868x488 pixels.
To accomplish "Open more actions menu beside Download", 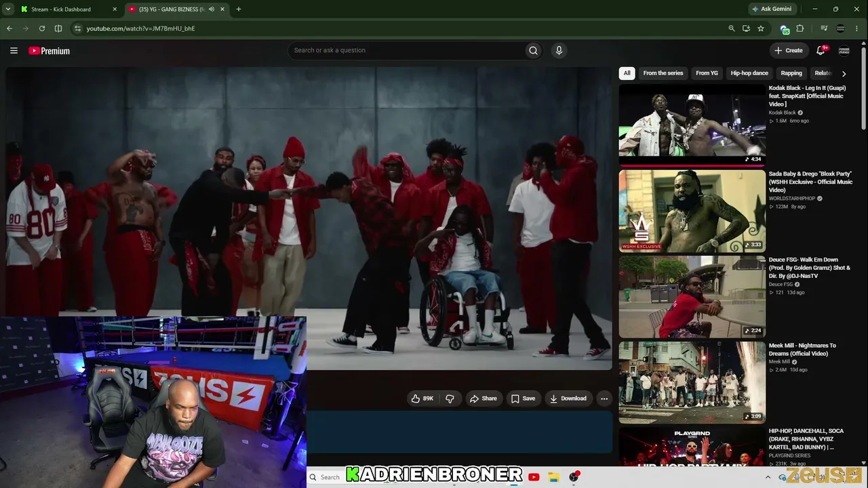I will tap(604, 399).
